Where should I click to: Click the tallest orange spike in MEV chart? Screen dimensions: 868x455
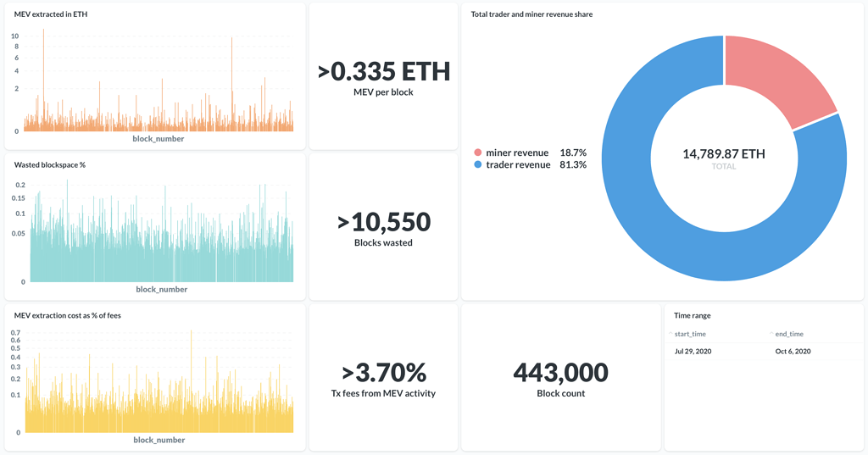click(x=44, y=80)
